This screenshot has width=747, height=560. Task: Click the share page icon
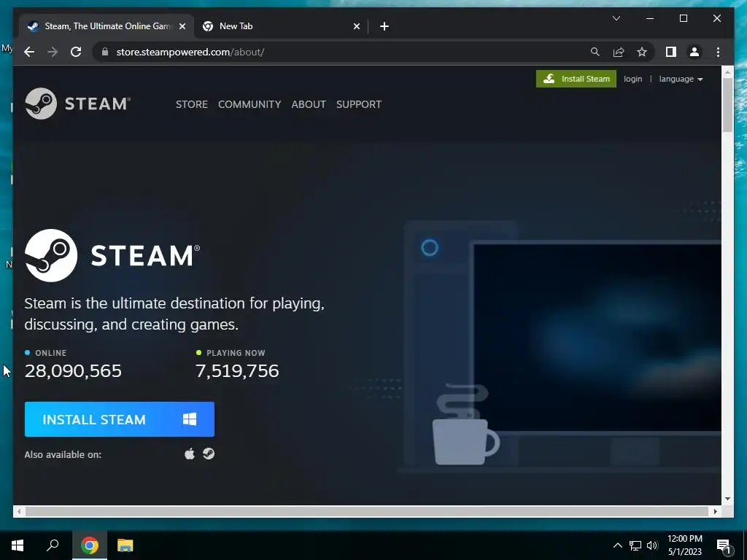coord(619,52)
